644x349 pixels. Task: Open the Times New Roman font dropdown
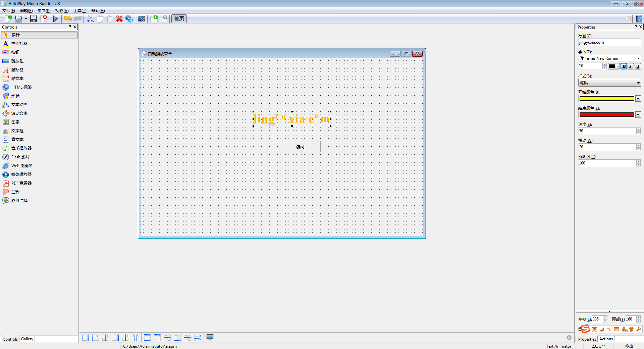click(638, 58)
